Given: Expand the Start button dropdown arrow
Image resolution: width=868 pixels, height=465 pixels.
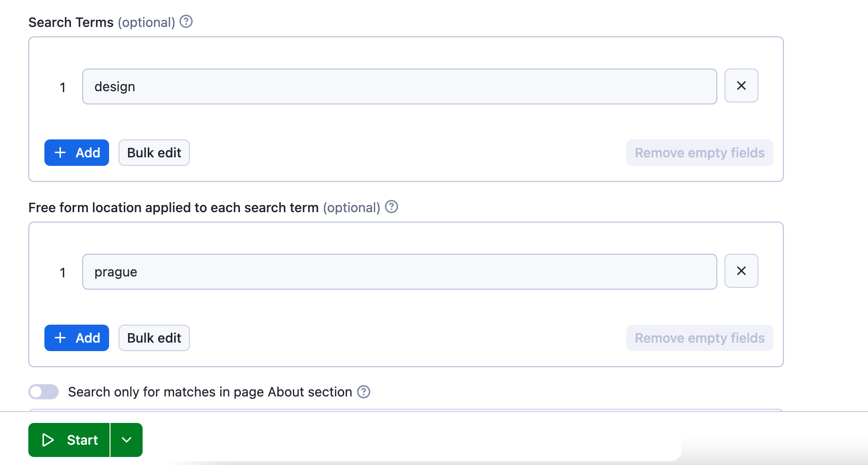Looking at the screenshot, I should [x=127, y=440].
